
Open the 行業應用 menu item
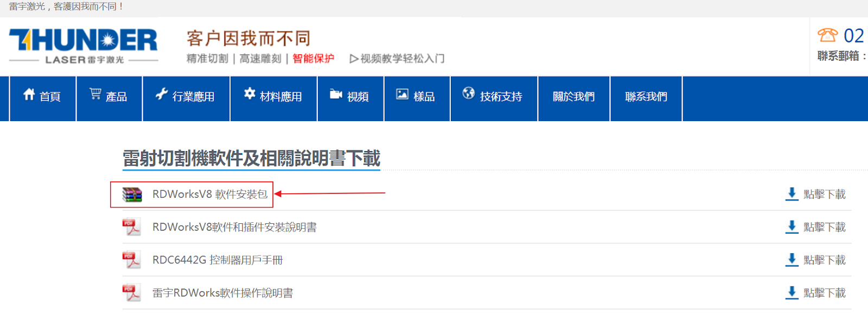coord(186,98)
